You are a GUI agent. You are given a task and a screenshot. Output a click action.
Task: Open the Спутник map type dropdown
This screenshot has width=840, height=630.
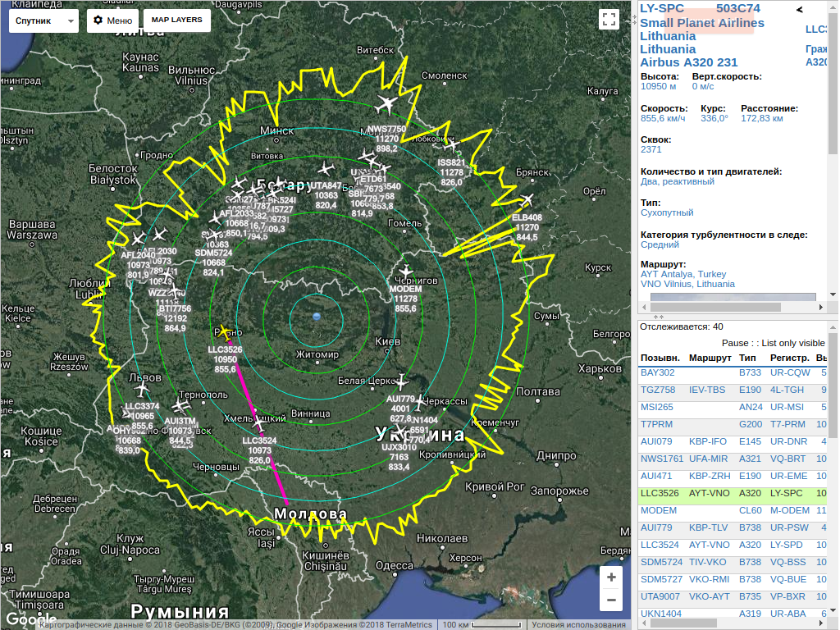tap(43, 21)
